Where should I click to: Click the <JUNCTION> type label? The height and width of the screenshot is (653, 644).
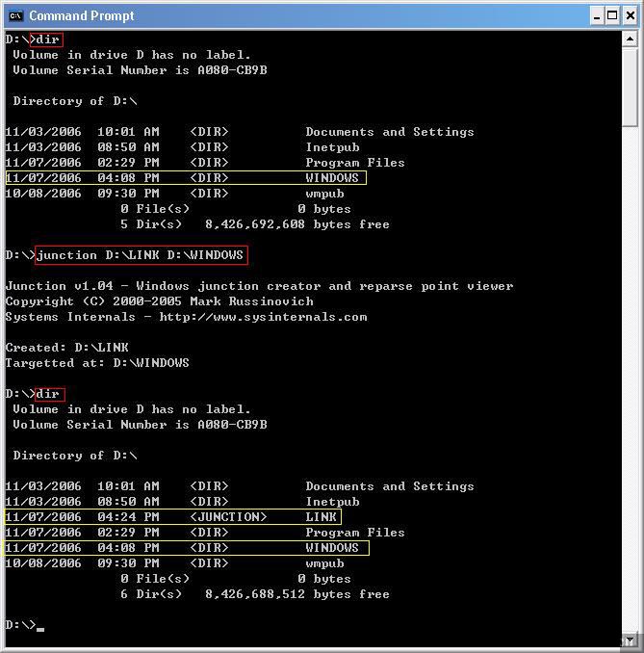pos(228,517)
